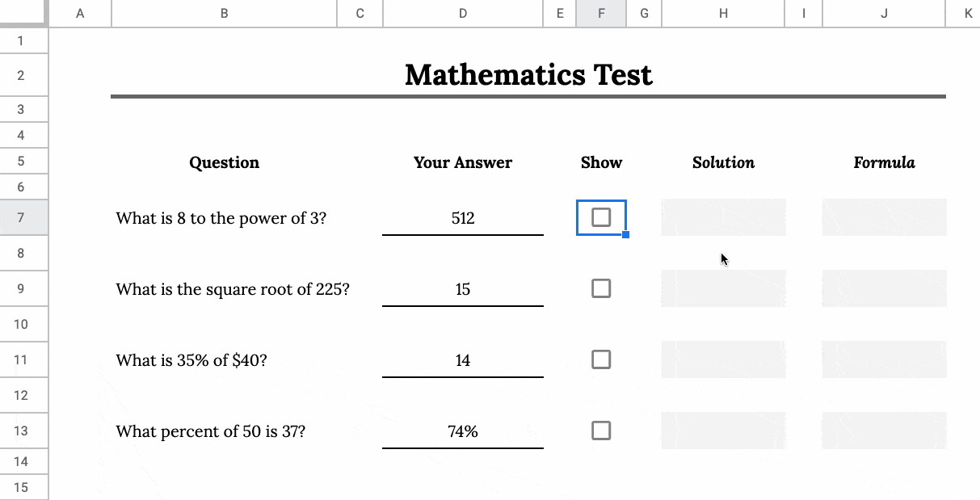This screenshot has height=500, width=980.
Task: Select the row 2 header
Action: [x=24, y=74]
